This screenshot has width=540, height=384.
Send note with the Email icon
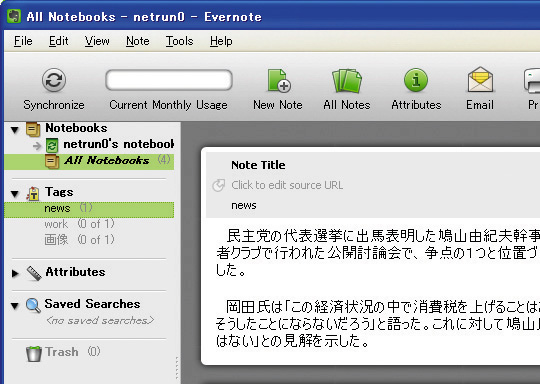click(x=480, y=80)
